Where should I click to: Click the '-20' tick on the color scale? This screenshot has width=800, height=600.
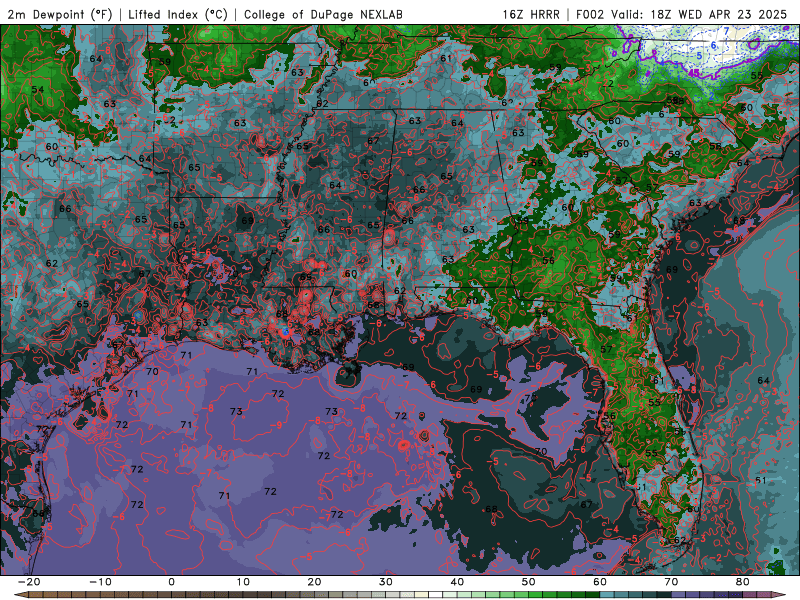coord(29,582)
